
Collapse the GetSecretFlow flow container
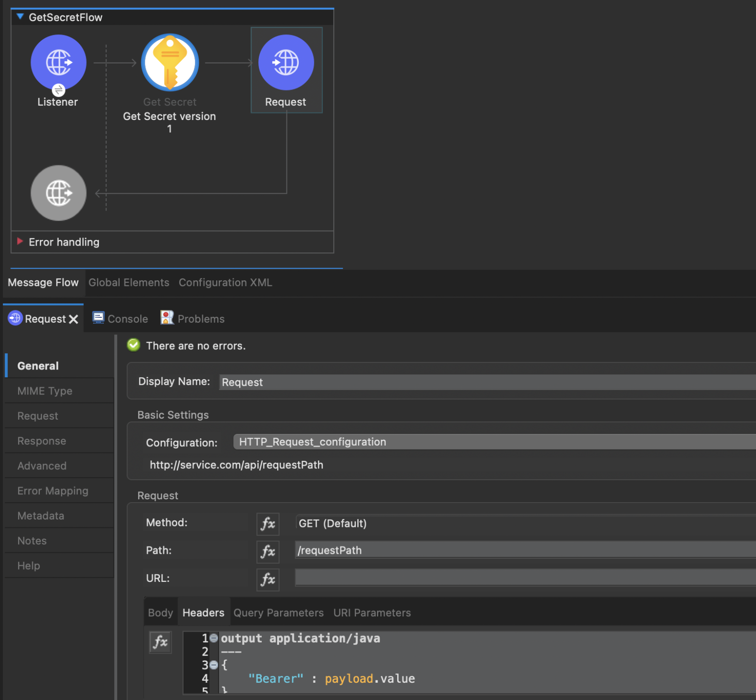pyautogui.click(x=20, y=16)
